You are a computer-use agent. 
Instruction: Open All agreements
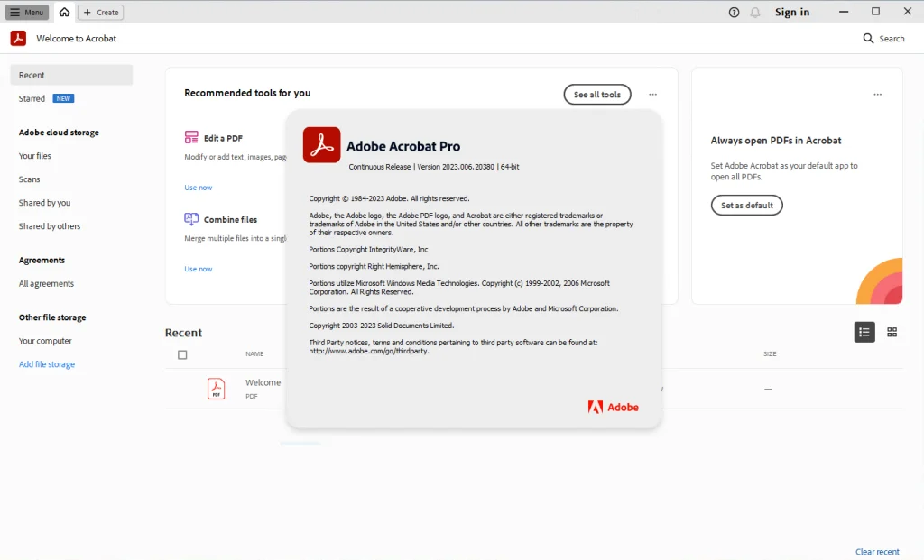click(x=46, y=283)
